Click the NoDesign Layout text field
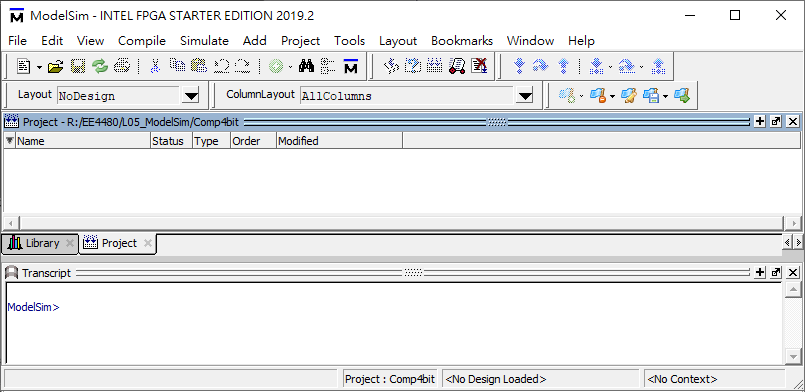Viewport: 805px width, 392px height. 118,95
